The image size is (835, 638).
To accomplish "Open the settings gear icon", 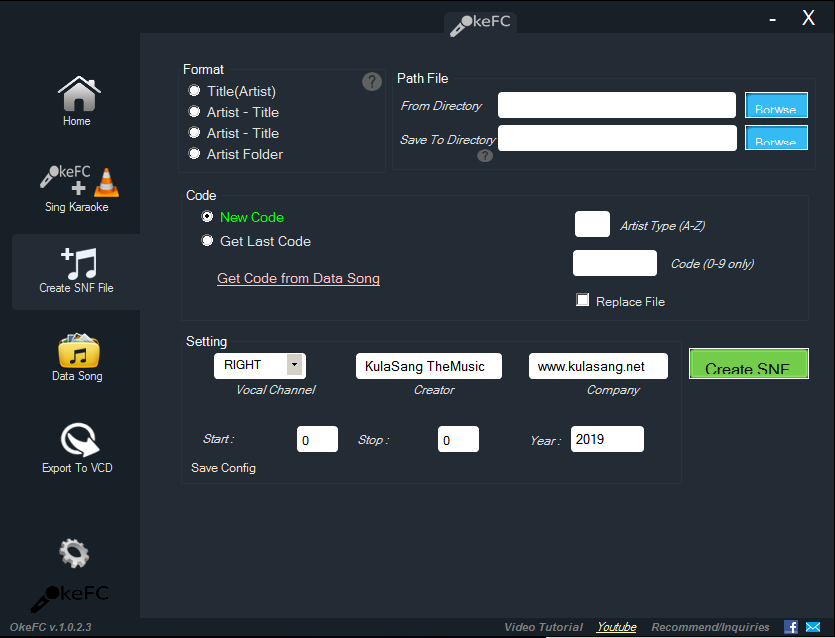I will [74, 553].
